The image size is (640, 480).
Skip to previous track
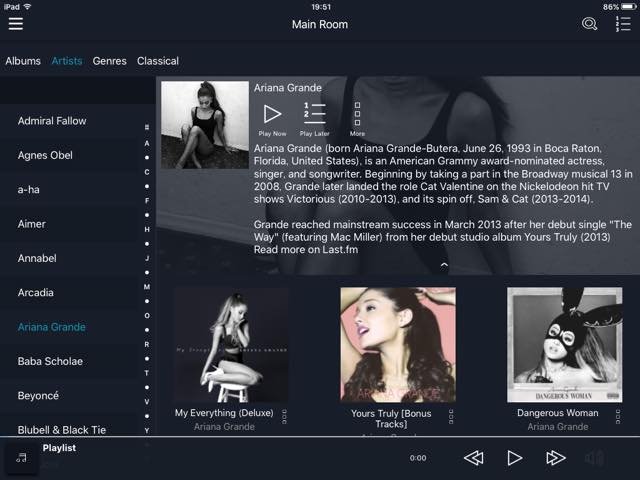click(473, 458)
